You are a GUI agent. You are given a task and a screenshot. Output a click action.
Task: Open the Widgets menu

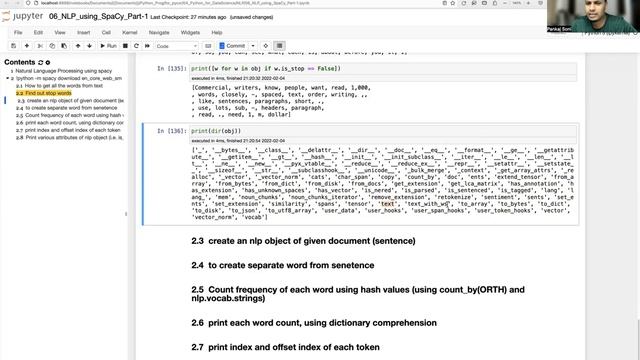click(190, 32)
